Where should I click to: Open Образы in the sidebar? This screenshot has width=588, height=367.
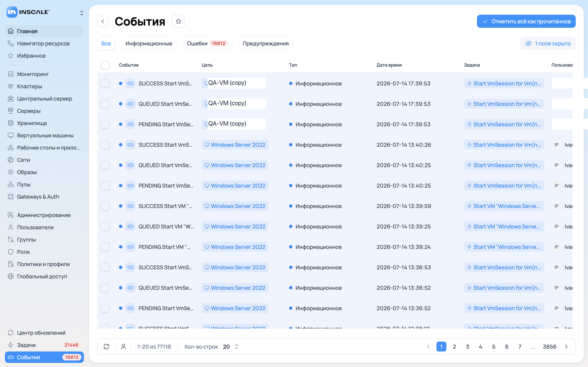coord(44,172)
